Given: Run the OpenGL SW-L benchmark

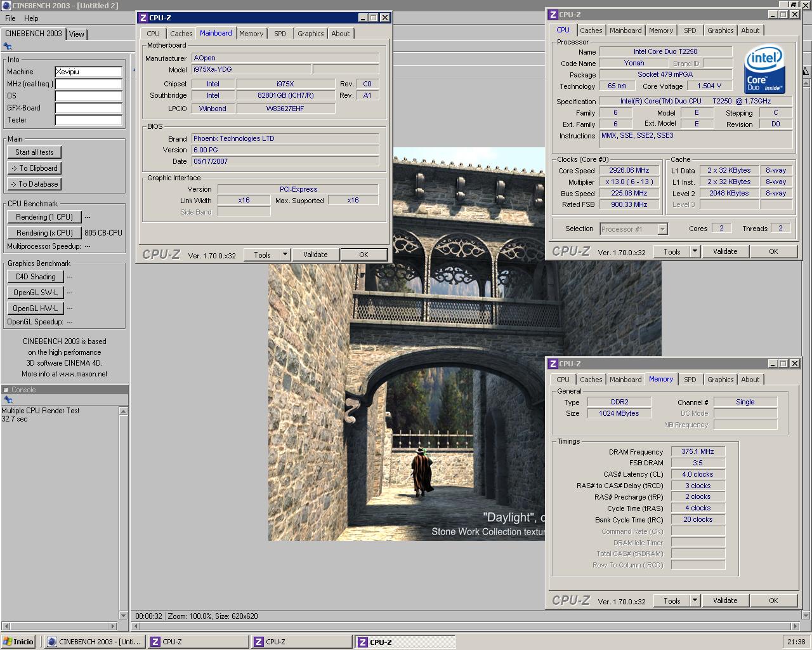Looking at the screenshot, I should pos(36,293).
